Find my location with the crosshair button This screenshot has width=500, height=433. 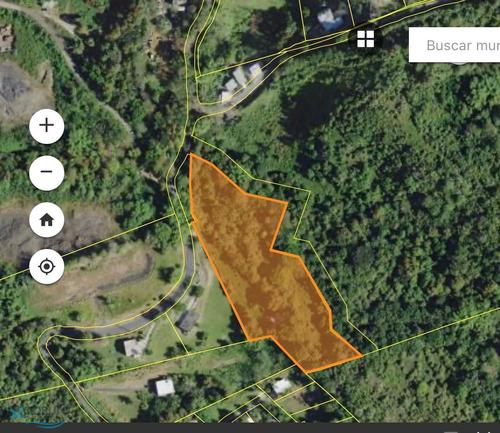click(47, 266)
